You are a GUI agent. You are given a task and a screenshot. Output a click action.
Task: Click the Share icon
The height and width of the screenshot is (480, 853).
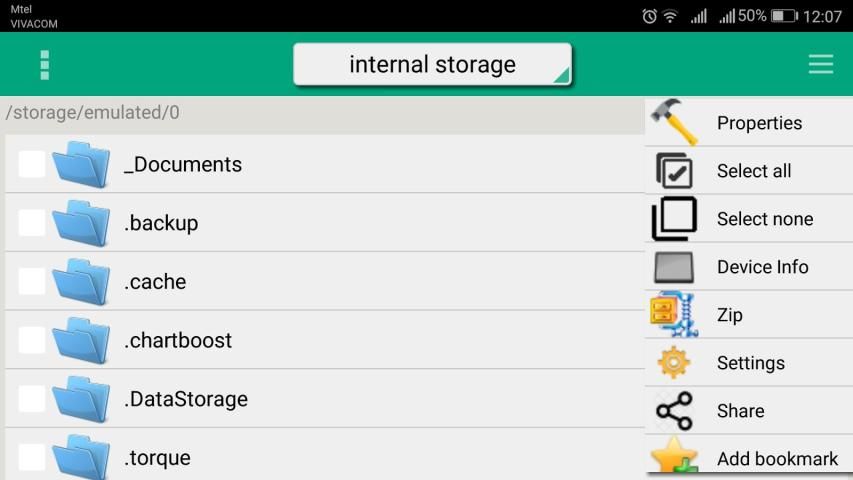pos(674,411)
